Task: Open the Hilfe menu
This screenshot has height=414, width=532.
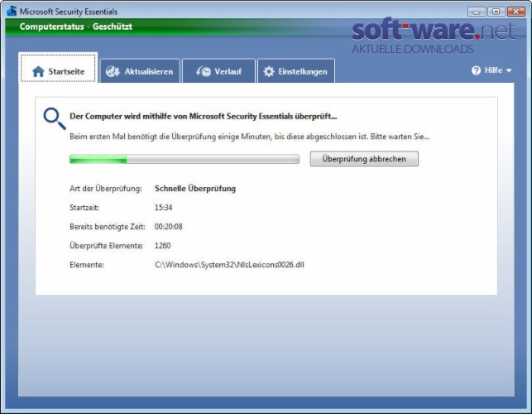Action: pos(491,70)
